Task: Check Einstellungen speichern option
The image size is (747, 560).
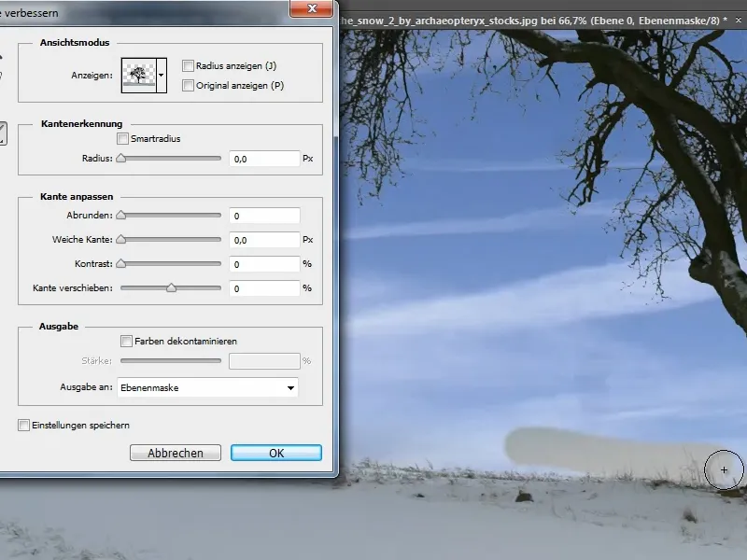Action: [23, 425]
